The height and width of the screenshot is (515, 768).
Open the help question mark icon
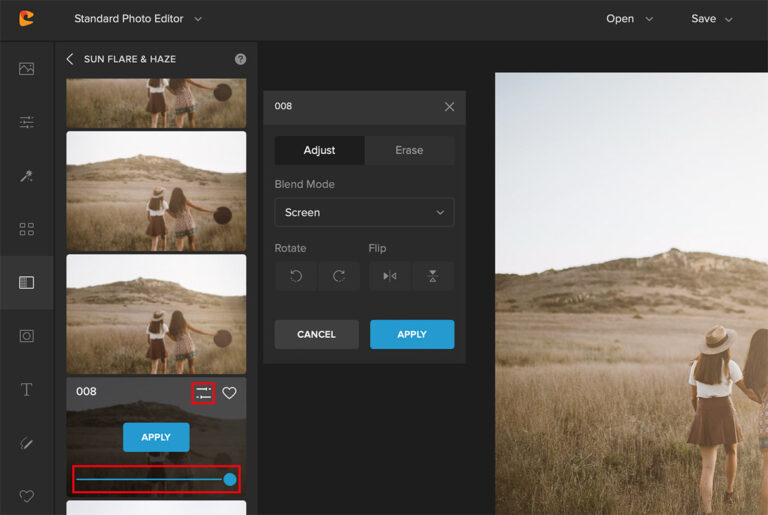tap(240, 59)
